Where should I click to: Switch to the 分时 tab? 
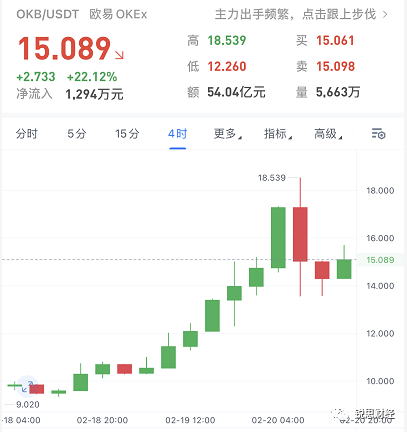pos(27,134)
